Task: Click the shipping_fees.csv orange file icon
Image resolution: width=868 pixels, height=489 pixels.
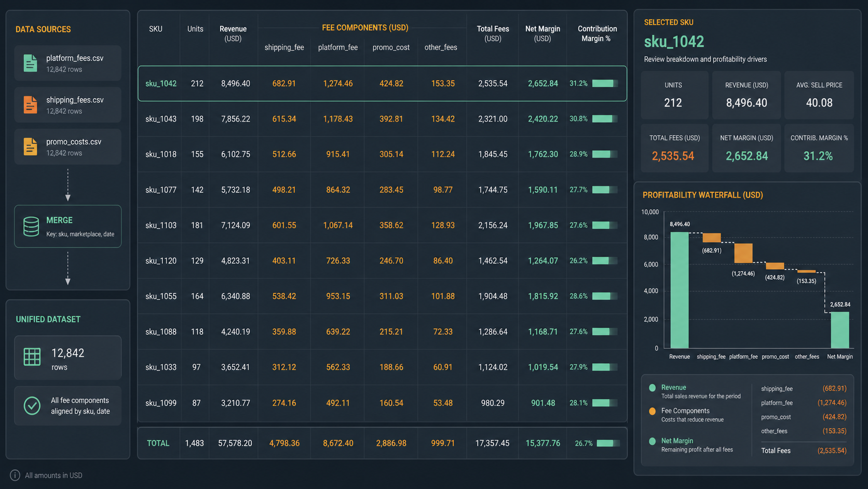Action: [x=30, y=105]
